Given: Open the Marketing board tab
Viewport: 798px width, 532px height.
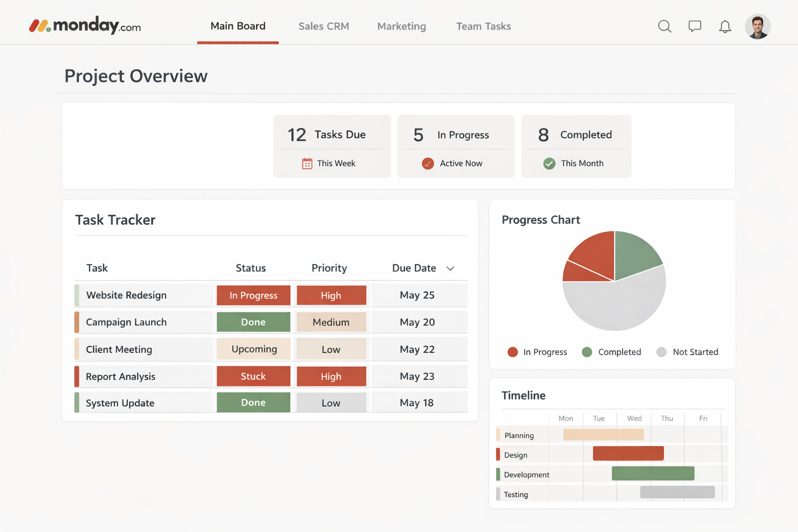Looking at the screenshot, I should coord(401,26).
